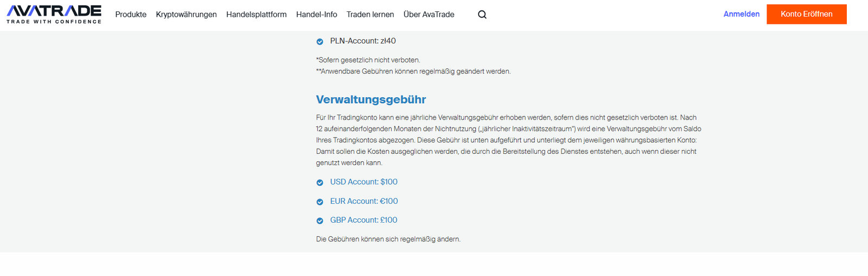Open the search magnifier icon
868x276 pixels.
tap(482, 15)
